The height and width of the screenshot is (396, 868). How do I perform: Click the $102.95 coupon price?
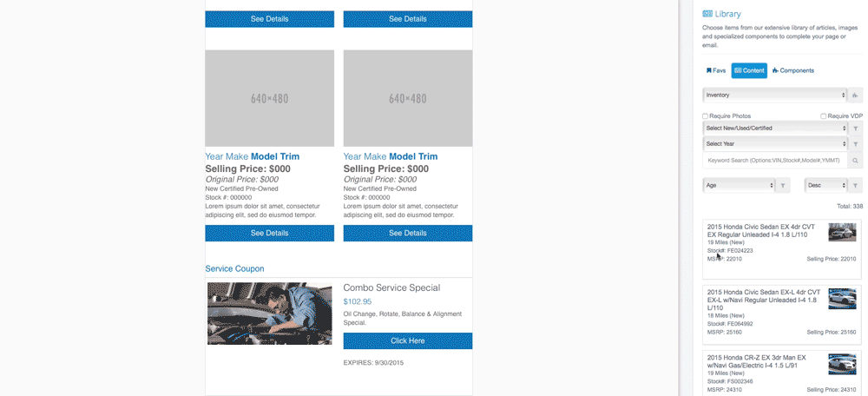coord(358,302)
